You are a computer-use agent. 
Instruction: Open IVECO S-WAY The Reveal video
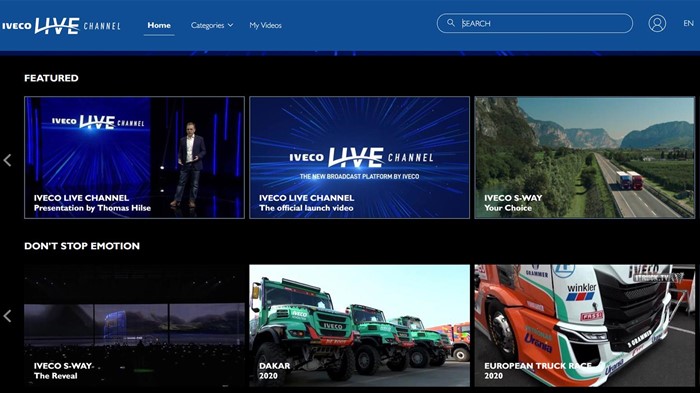pos(134,326)
